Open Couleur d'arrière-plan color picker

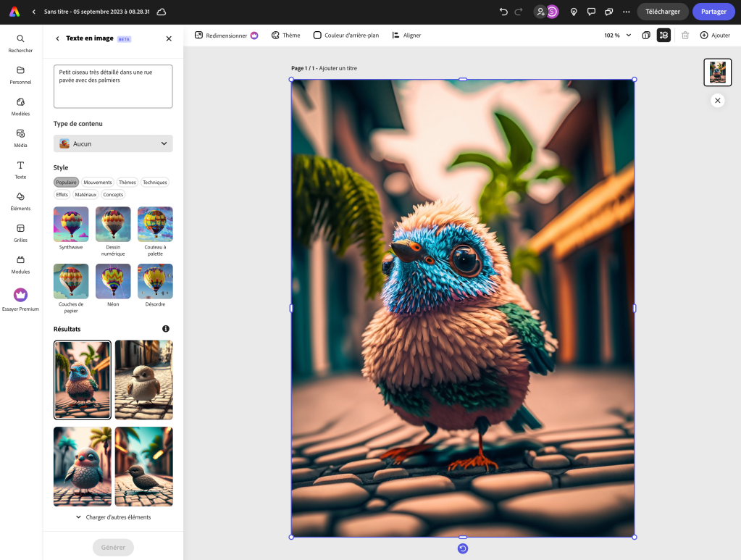pos(346,35)
